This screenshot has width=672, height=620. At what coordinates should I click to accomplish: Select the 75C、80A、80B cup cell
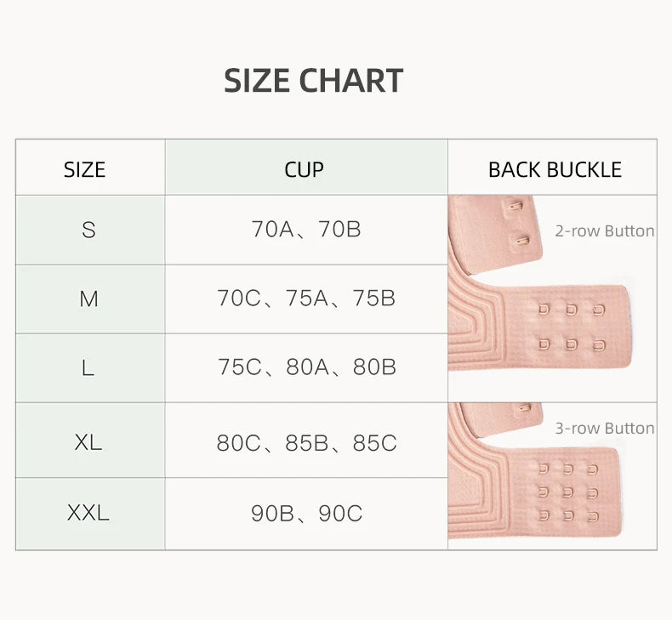[x=306, y=367]
